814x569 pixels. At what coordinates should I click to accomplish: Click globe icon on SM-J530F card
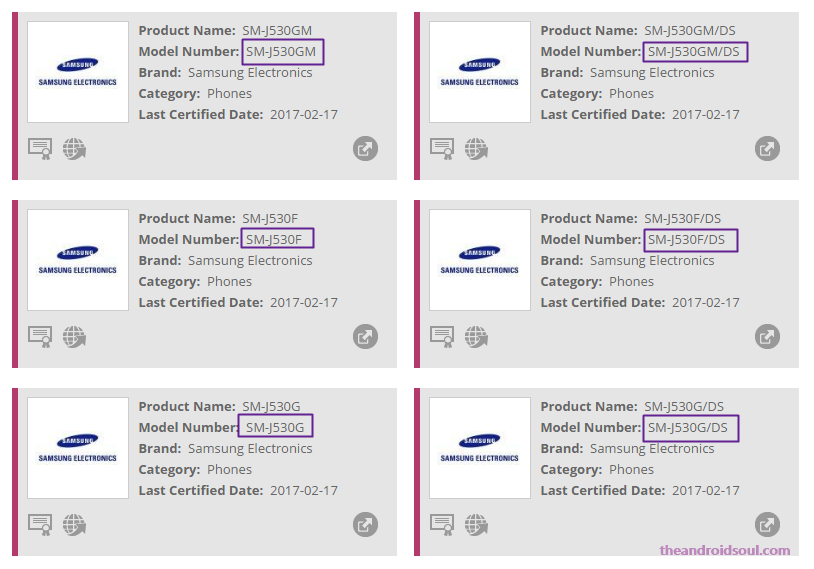[74, 336]
